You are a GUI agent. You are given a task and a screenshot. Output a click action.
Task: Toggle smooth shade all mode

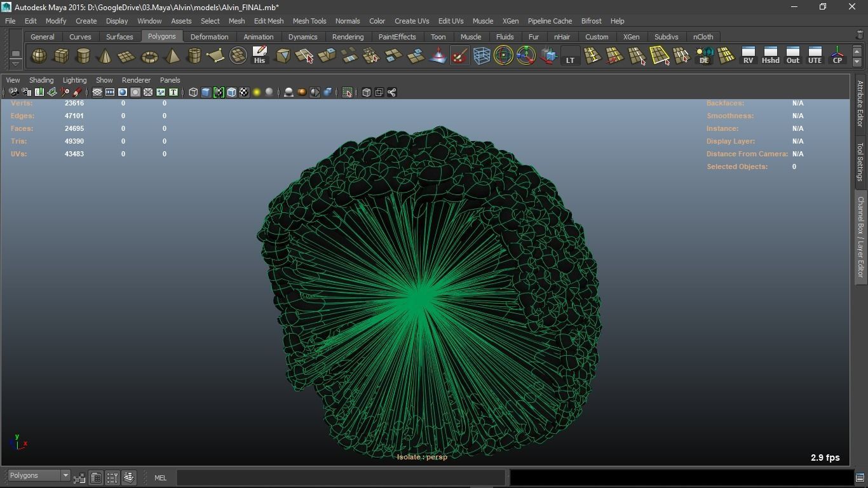pyautogui.click(x=206, y=93)
